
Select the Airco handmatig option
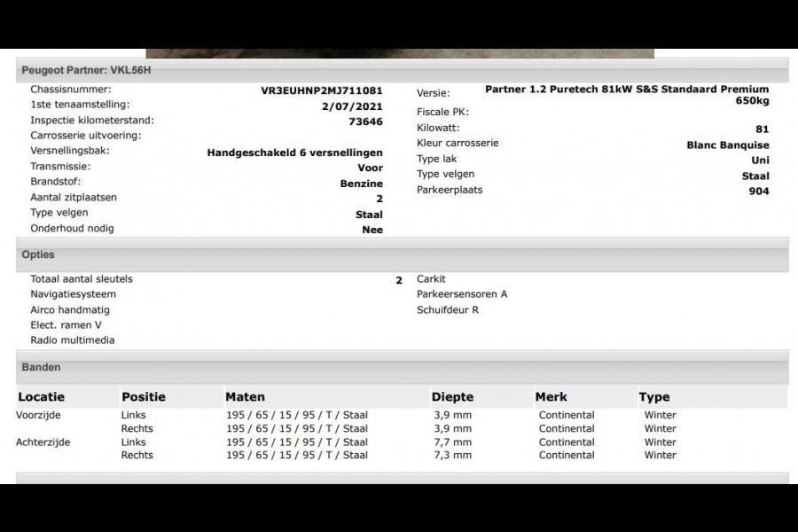[x=71, y=309]
